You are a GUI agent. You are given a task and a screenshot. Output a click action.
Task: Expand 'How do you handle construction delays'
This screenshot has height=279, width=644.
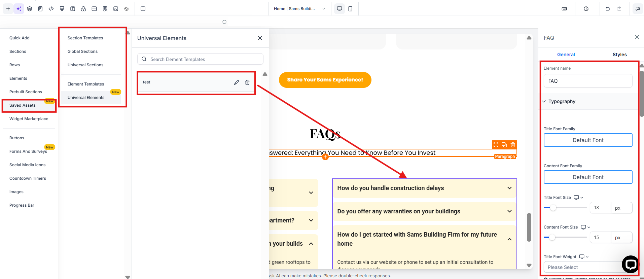[424, 188]
